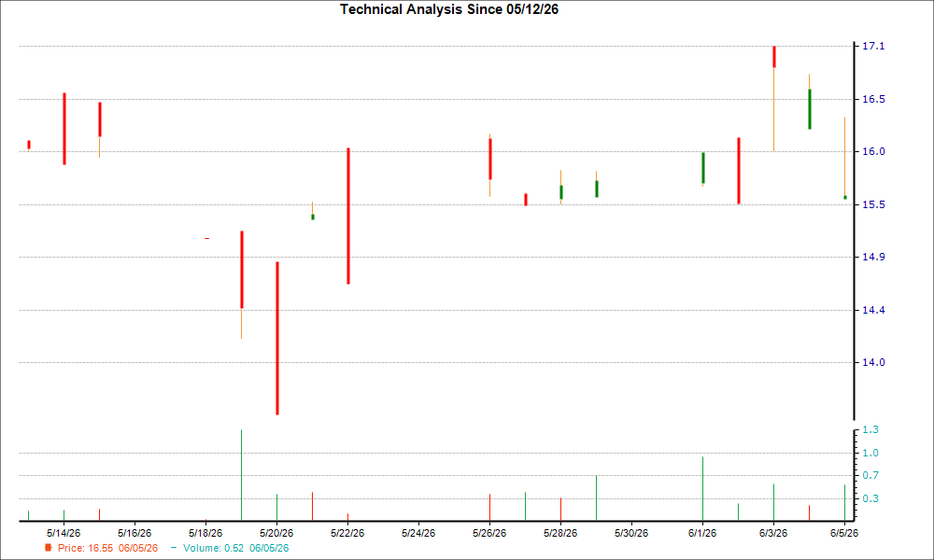Image resolution: width=934 pixels, height=560 pixels.
Task: Click the chart title 'Technical Analysis Since 05/12/26'
Action: [x=449, y=9]
